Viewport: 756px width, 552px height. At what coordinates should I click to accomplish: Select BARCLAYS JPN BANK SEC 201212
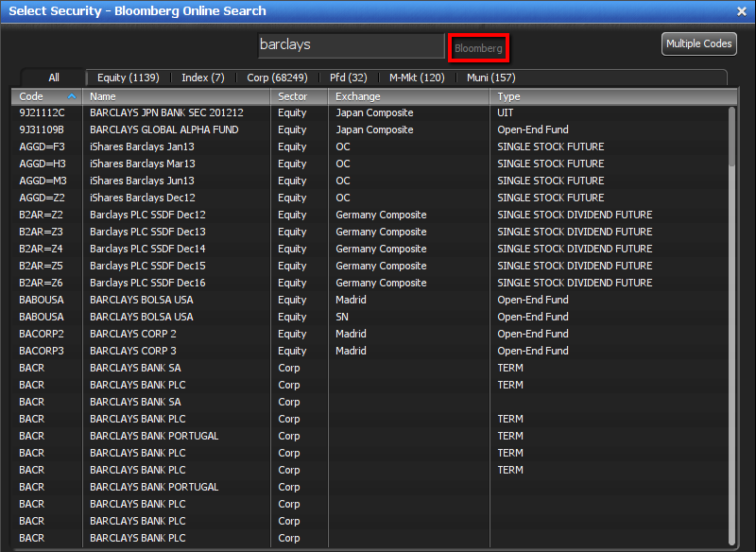[166, 112]
